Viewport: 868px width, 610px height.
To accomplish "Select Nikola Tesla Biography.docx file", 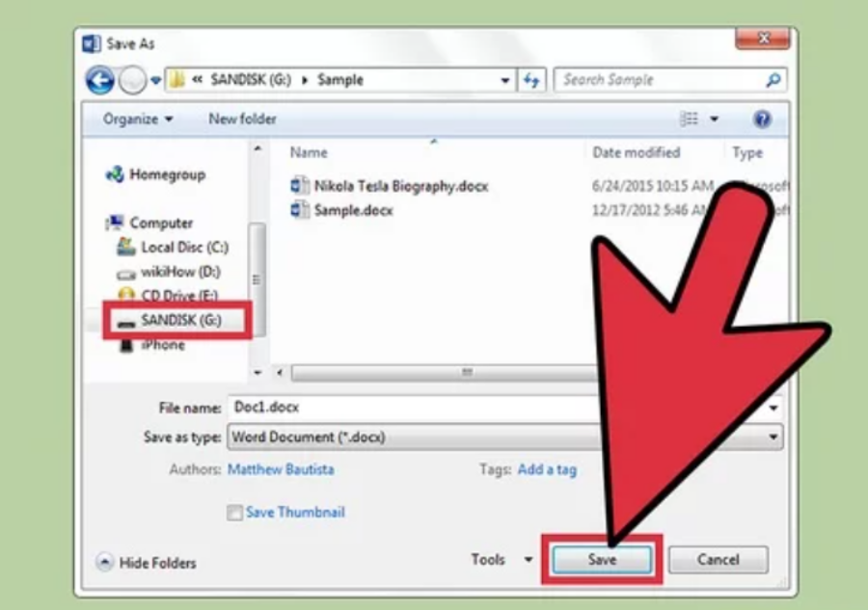I will 400,186.
